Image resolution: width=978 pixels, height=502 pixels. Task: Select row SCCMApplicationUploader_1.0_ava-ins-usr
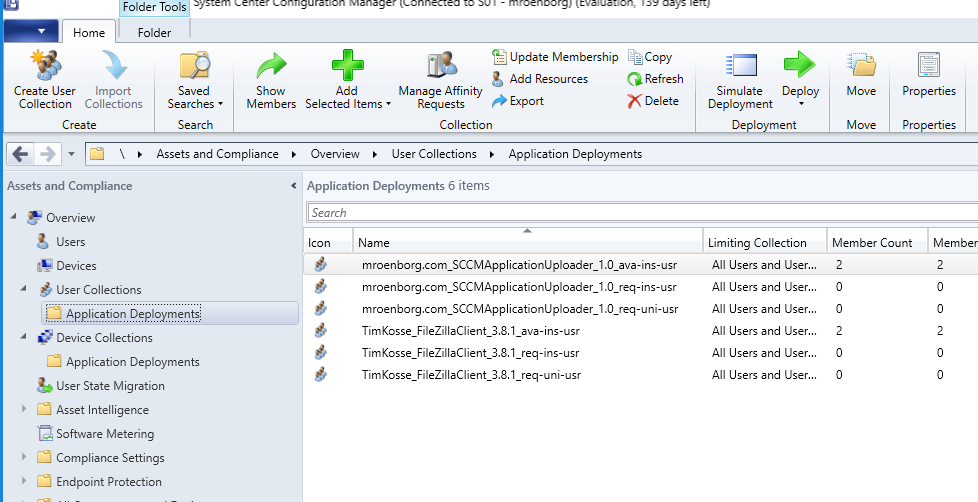coord(641,265)
